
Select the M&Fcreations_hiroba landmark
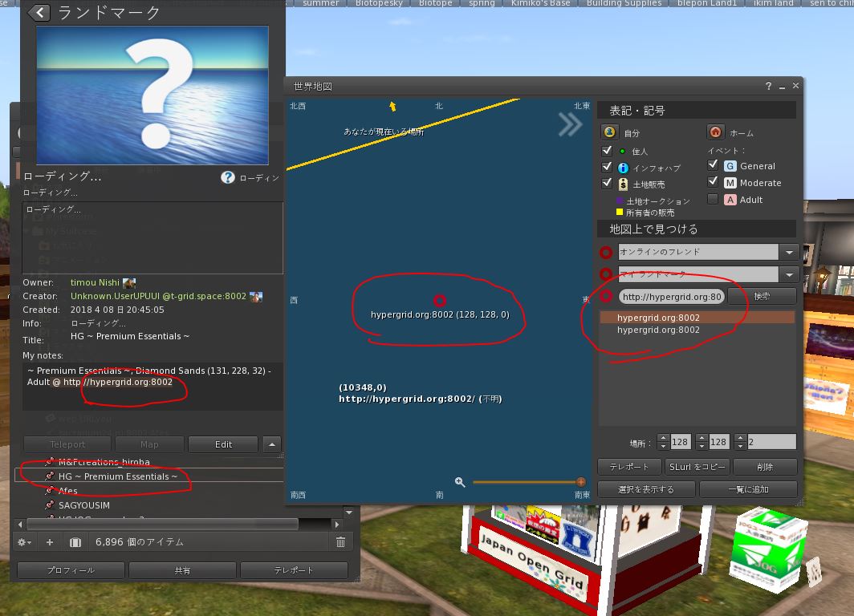pyautogui.click(x=104, y=462)
